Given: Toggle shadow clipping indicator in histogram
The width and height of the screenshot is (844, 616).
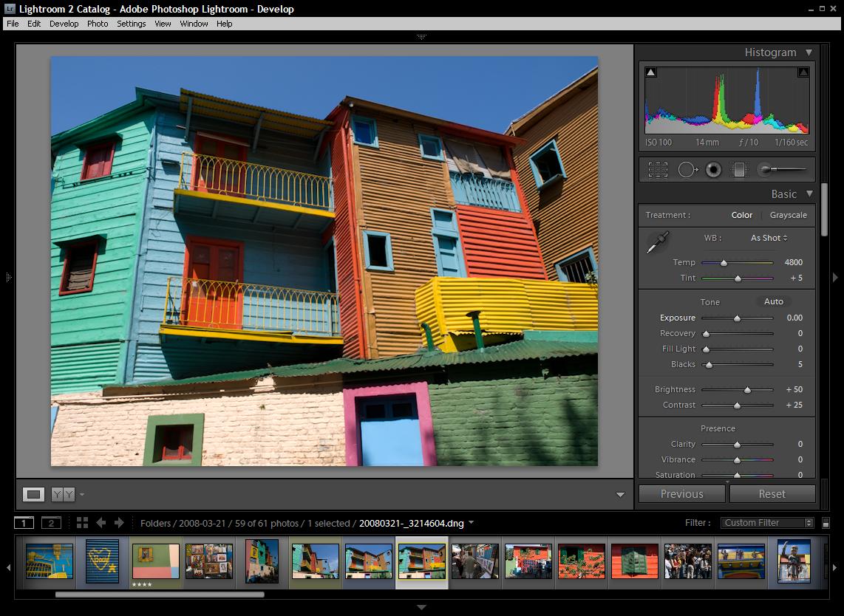Looking at the screenshot, I should click(x=651, y=72).
